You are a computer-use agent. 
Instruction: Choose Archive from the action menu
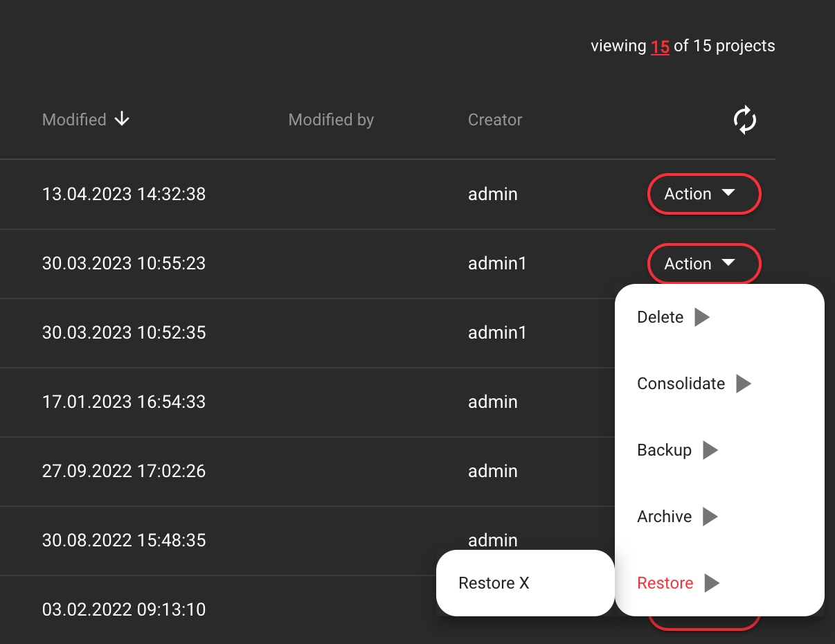(664, 517)
